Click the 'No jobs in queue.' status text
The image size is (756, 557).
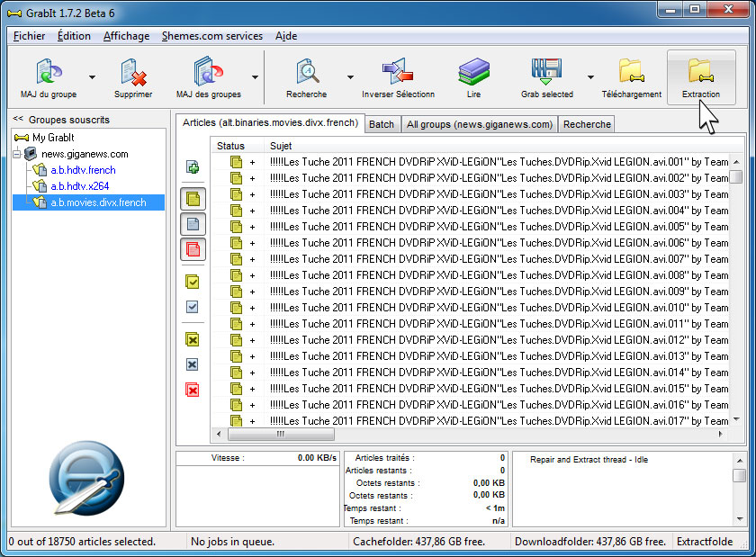click(232, 542)
